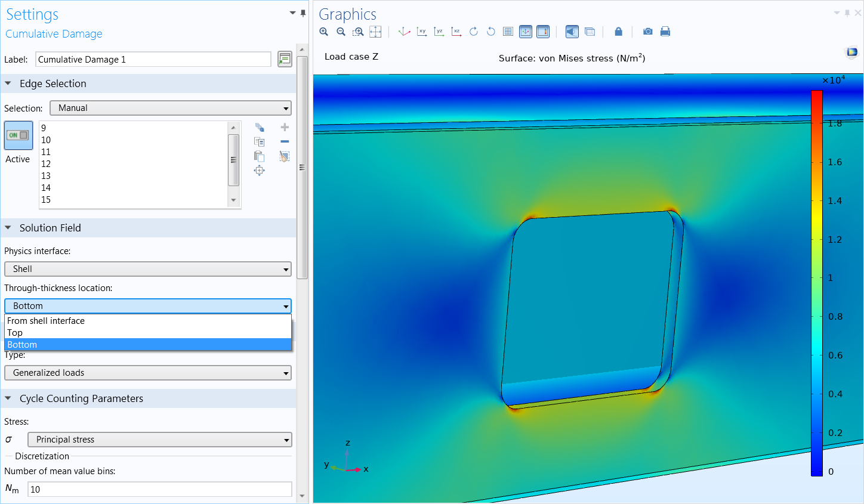
Task: Toggle the color legend display button
Action: [x=543, y=32]
